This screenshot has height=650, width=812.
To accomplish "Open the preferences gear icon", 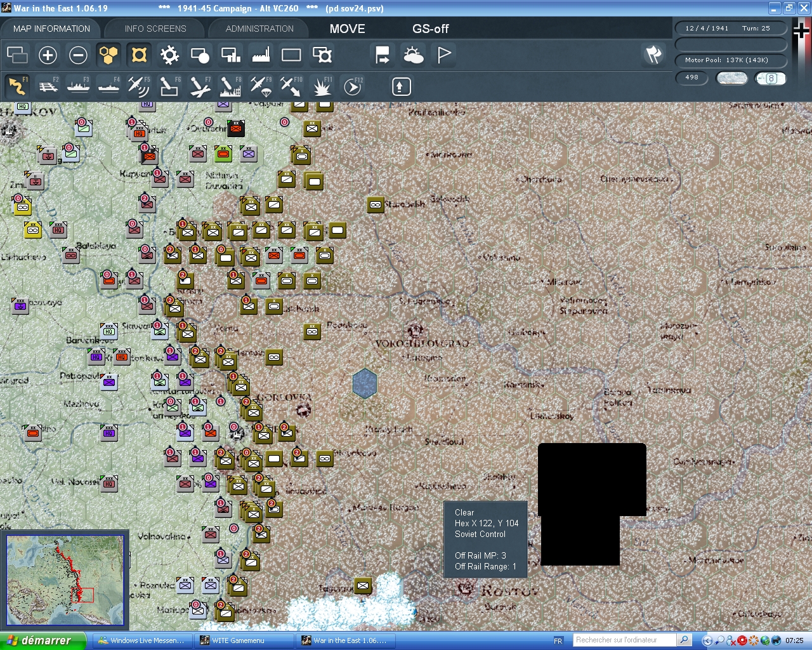I will (169, 55).
